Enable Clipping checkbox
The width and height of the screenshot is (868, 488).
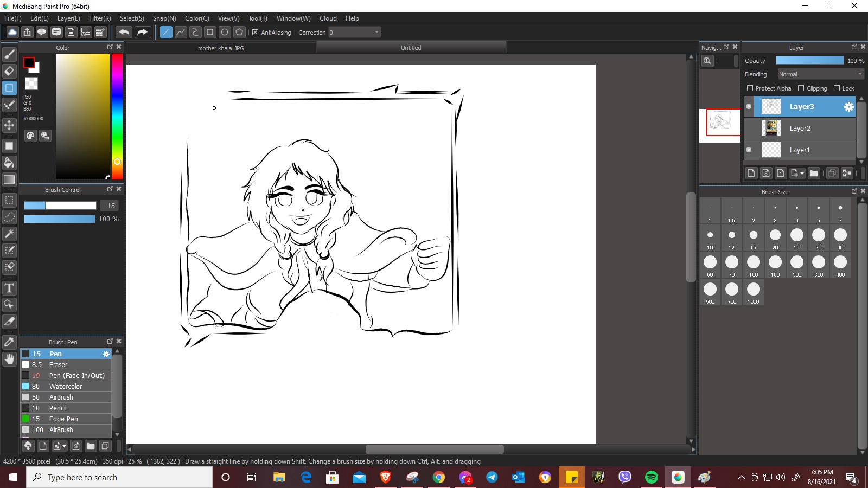click(801, 88)
